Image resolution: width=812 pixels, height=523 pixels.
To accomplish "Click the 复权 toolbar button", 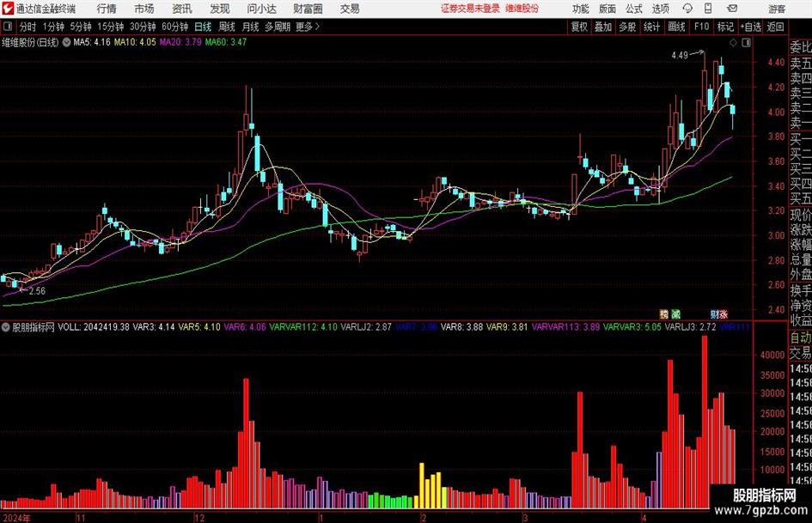I will 579,27.
